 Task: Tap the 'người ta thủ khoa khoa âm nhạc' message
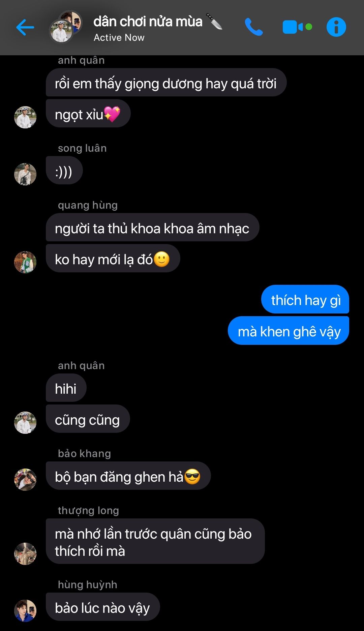[x=152, y=228]
